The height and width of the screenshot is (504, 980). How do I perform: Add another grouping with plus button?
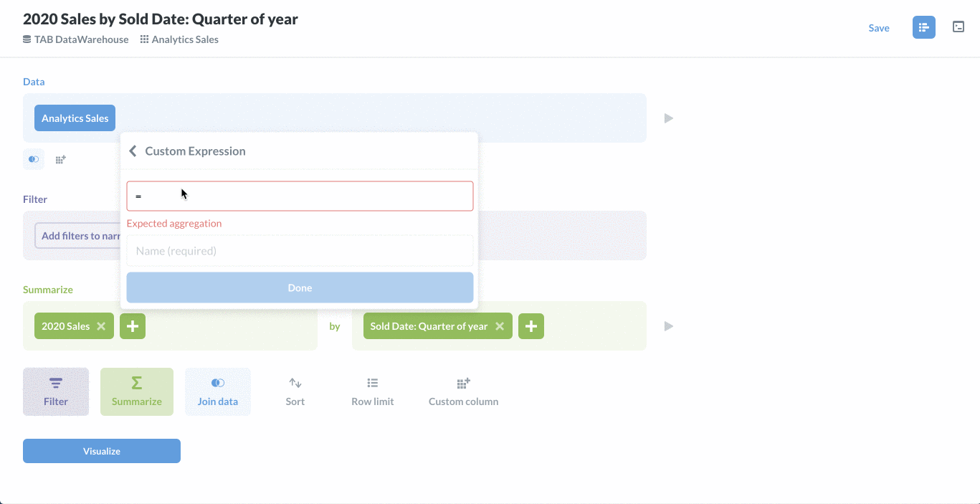tap(531, 326)
